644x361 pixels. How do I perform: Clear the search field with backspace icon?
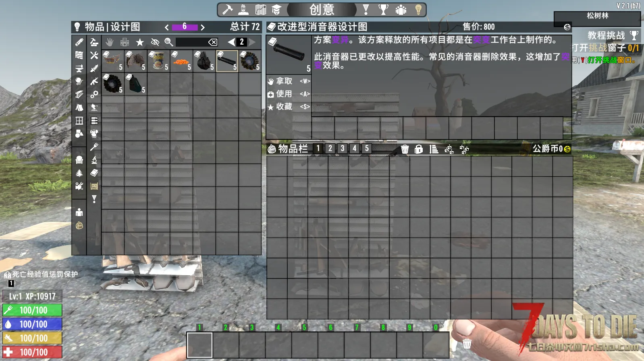click(213, 42)
